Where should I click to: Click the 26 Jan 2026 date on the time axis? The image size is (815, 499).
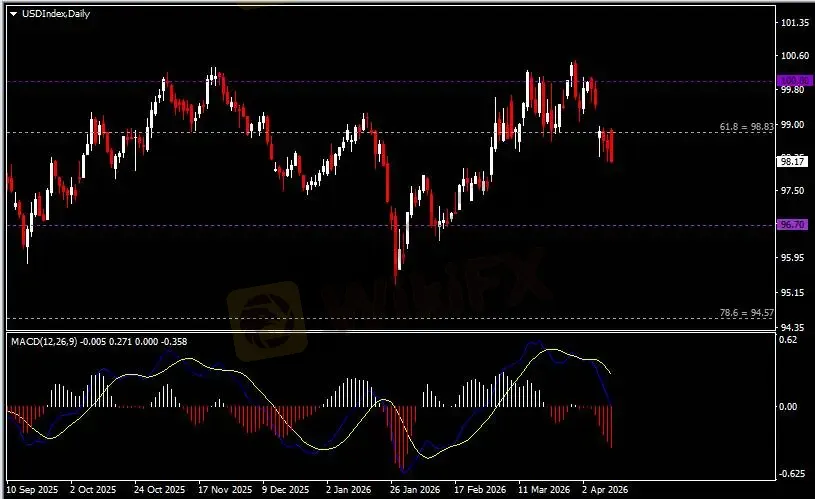tap(415, 491)
